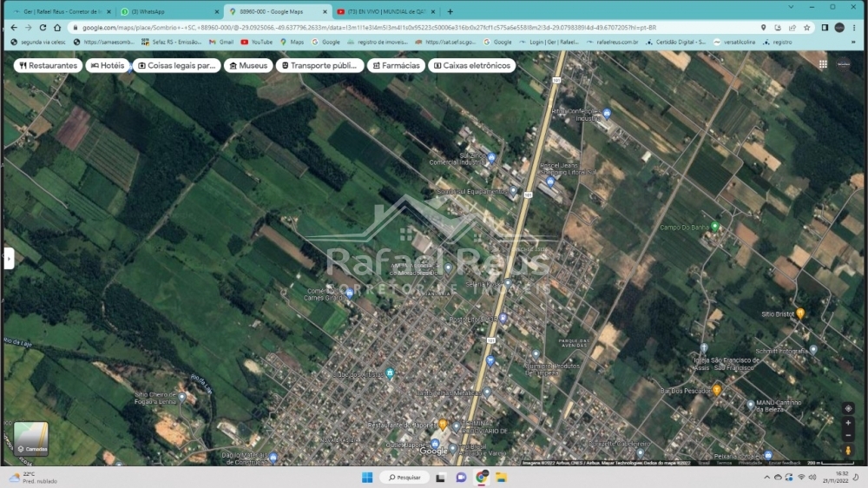The image size is (868, 488).
Task: Show my current location on map
Action: point(848,408)
